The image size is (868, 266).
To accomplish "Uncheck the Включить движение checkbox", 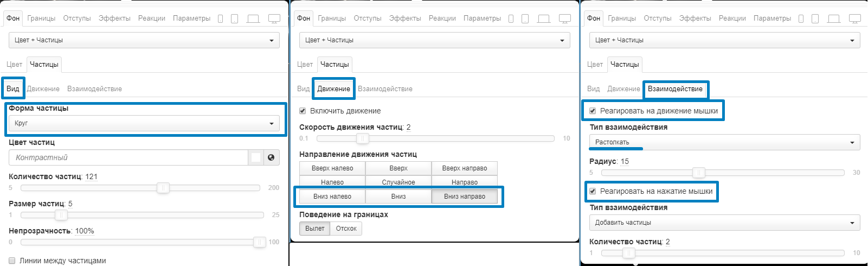I will point(303,111).
